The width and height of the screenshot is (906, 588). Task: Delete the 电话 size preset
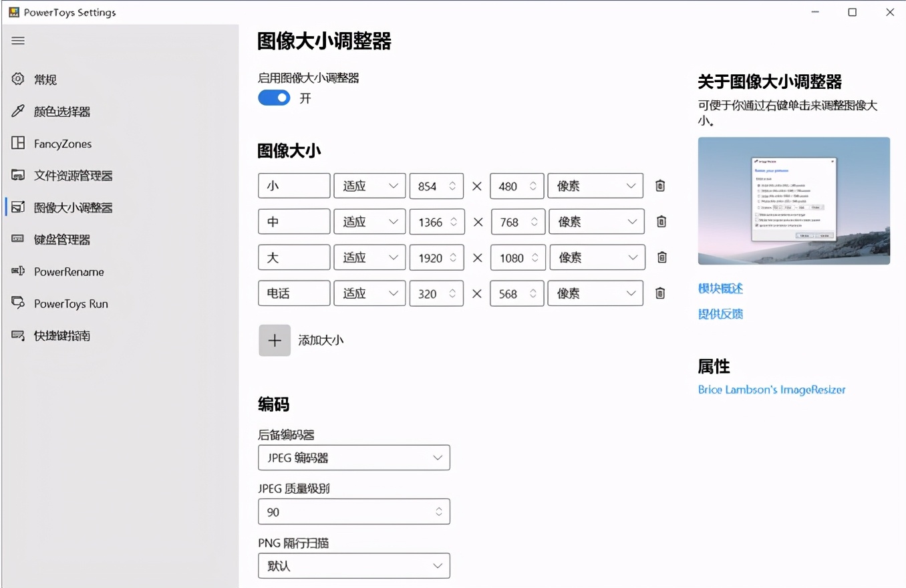point(660,293)
